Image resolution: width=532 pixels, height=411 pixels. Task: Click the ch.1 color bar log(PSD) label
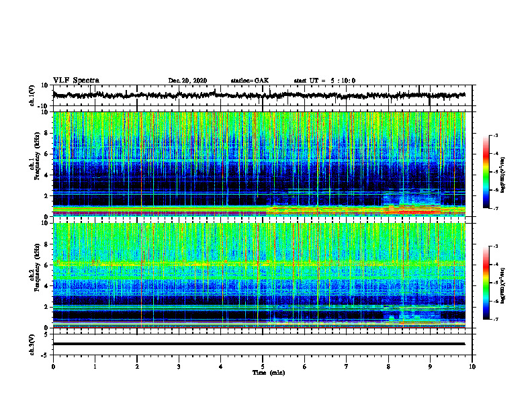click(503, 175)
